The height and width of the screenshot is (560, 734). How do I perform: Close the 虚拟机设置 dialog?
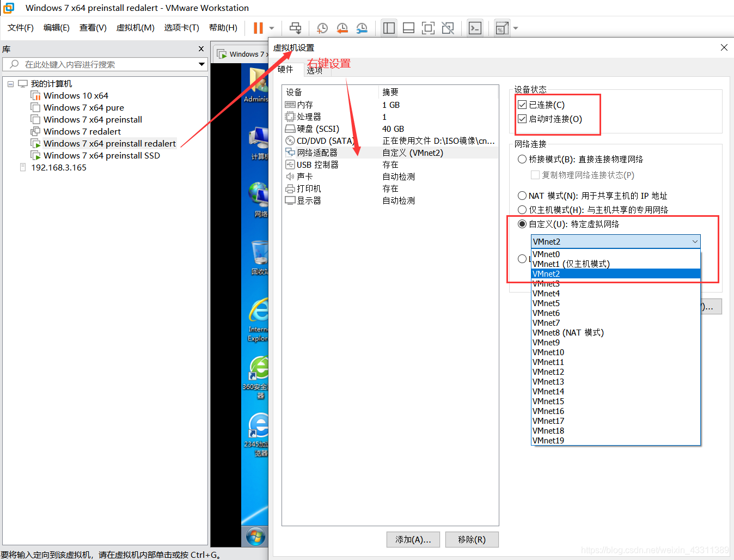724,47
